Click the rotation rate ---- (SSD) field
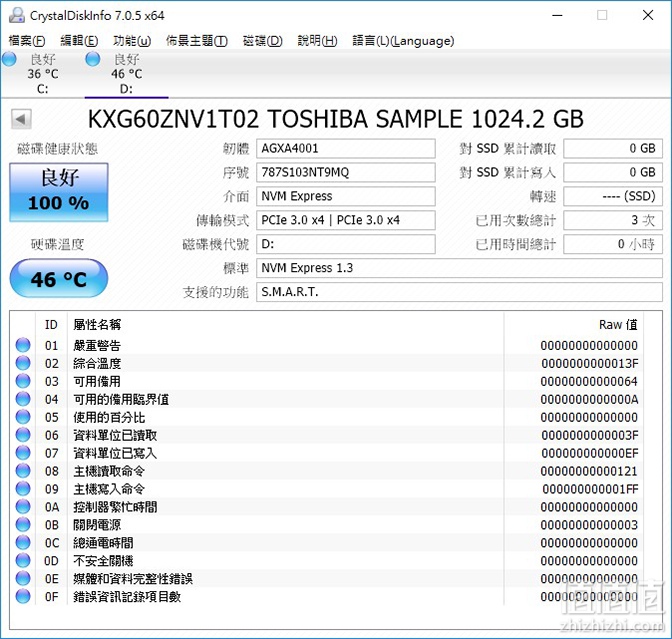672x639 pixels. click(613, 196)
